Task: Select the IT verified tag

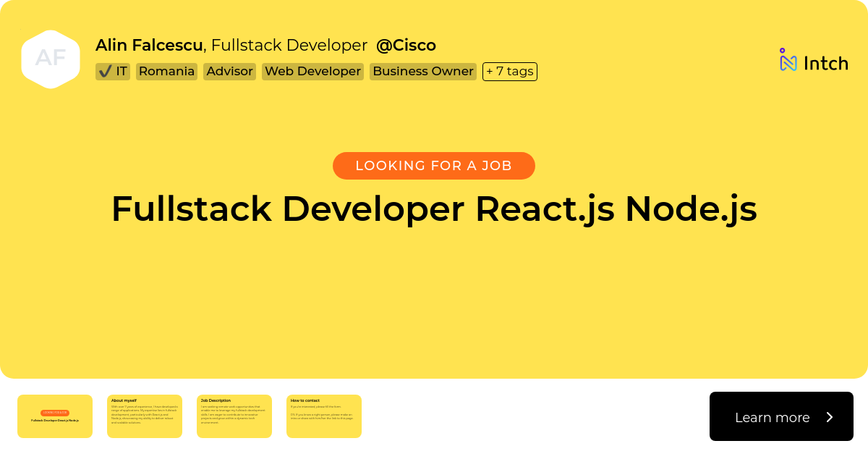Action: point(113,71)
